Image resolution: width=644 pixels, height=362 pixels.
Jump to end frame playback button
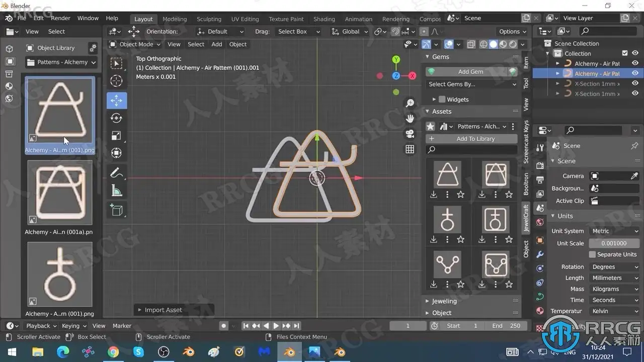click(296, 326)
